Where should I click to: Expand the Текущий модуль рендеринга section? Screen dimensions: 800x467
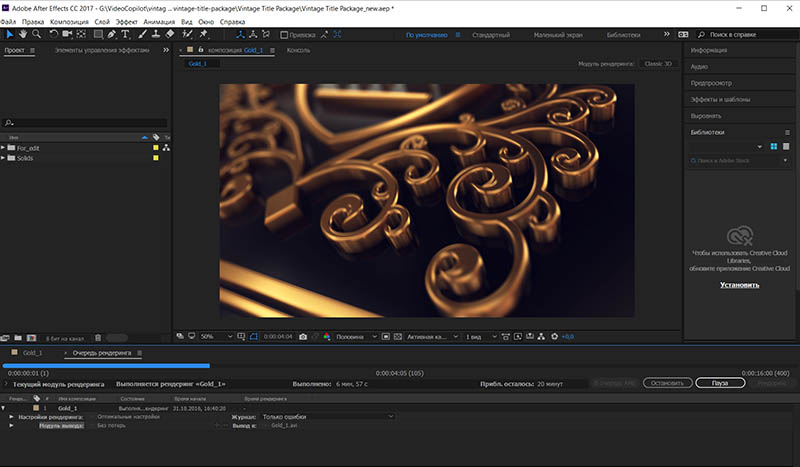click(x=6, y=384)
